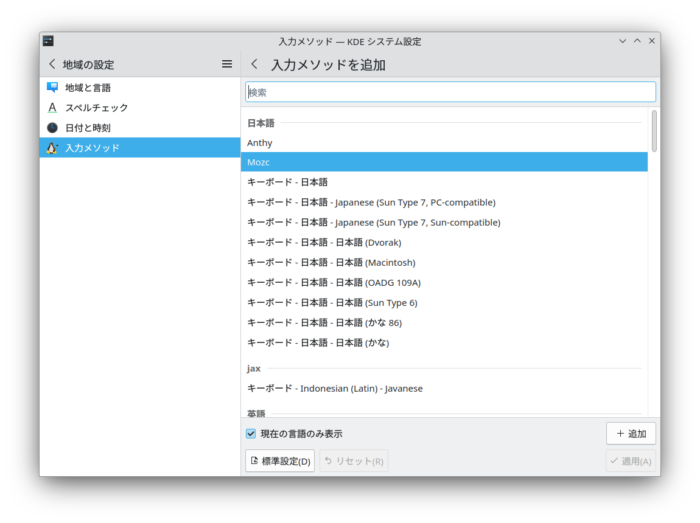Open the hamburger menu in the sidebar header
This screenshot has width=700, height=523.
[x=227, y=64]
